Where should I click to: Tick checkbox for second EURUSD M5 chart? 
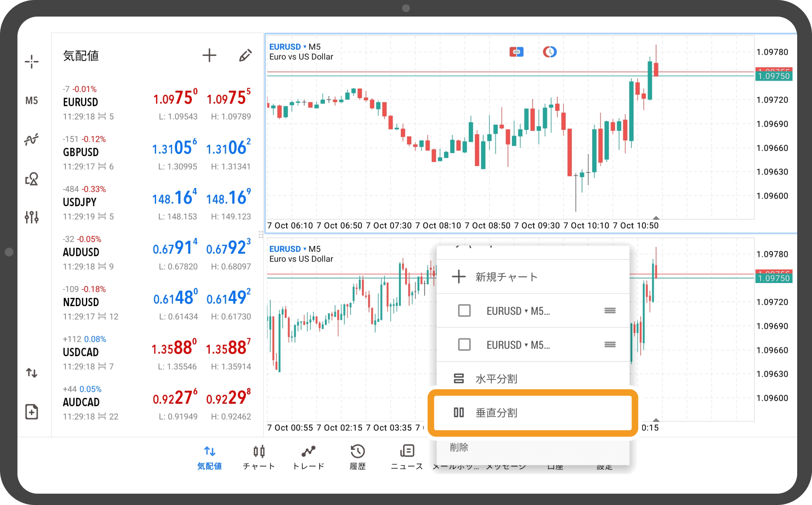tap(464, 345)
